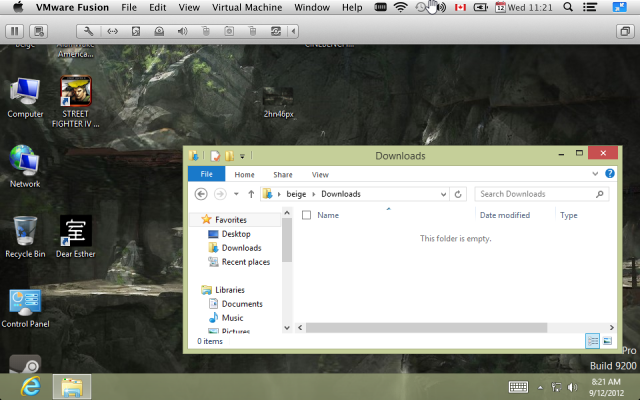Open the View ribbon tab
The width and height of the screenshot is (640, 400).
pyautogui.click(x=320, y=175)
